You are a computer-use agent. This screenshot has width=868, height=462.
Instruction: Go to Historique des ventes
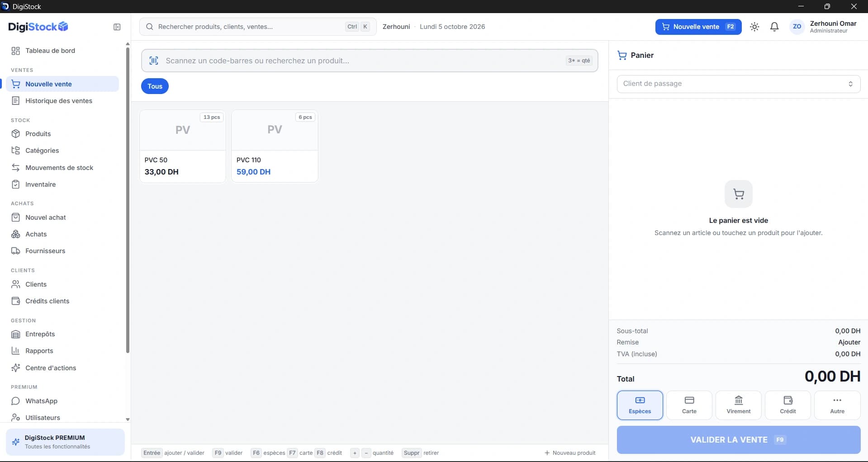point(62,101)
